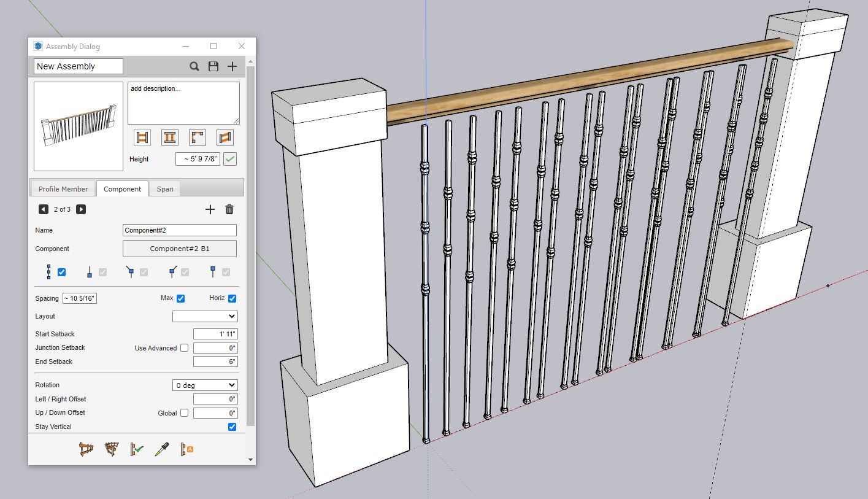Open the Span tab
This screenshot has height=499, width=868.
[x=165, y=189]
